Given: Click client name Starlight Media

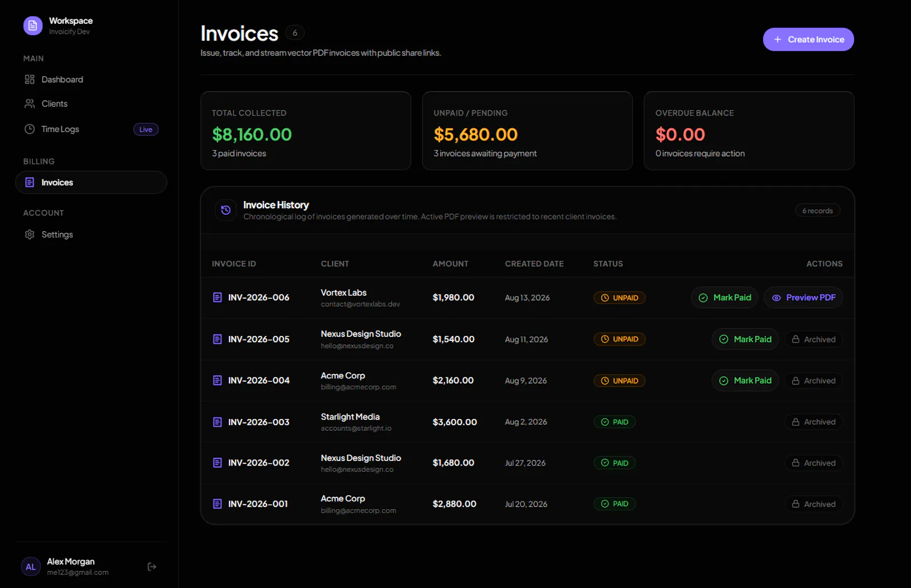Looking at the screenshot, I should (x=350, y=417).
